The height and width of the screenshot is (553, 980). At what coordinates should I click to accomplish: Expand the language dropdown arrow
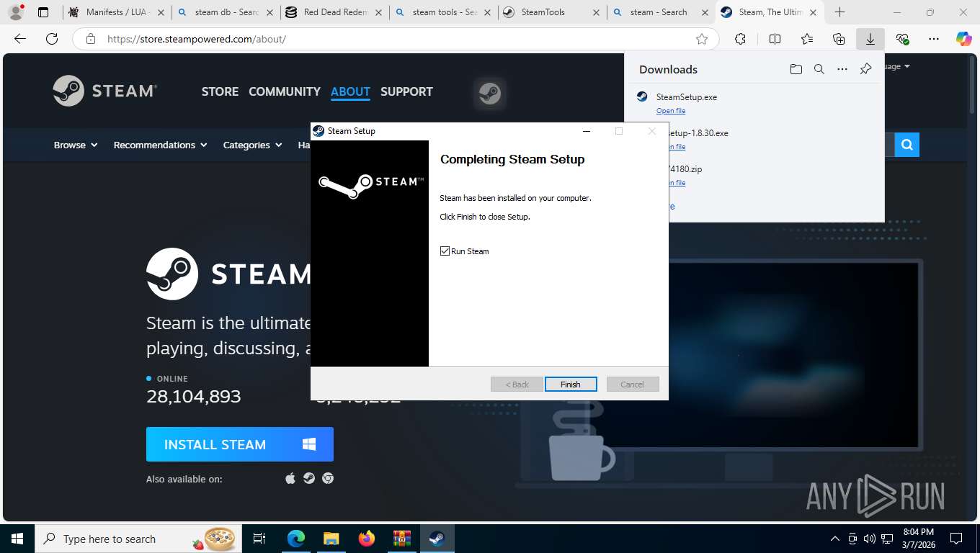point(906,66)
